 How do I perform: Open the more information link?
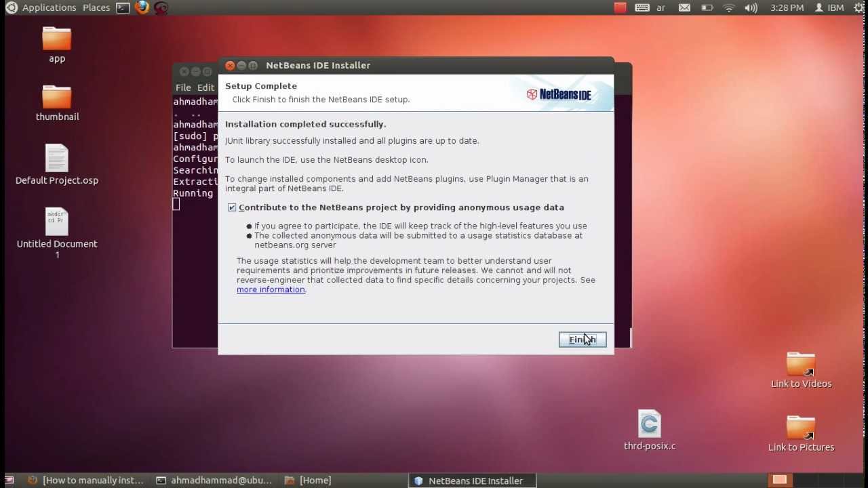271,289
